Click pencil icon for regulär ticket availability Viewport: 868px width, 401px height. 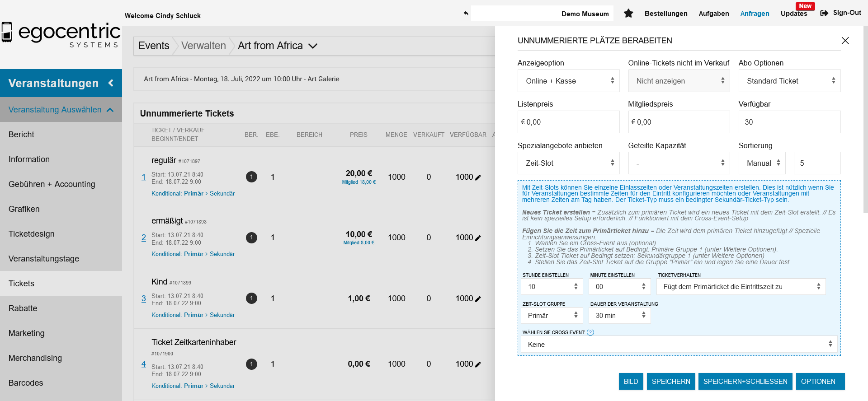[x=478, y=177]
